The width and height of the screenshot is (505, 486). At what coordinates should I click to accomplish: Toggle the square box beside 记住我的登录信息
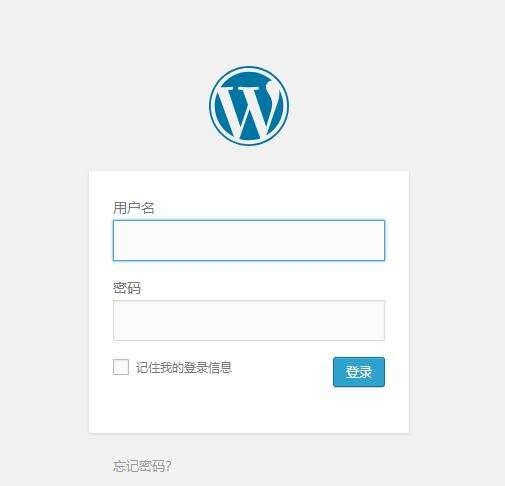coord(121,367)
